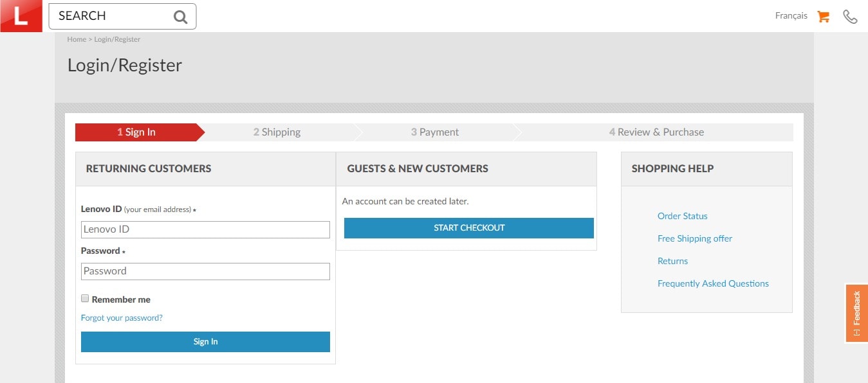Tick the Remember me checkbox
This screenshot has width=868, height=383.
point(85,299)
